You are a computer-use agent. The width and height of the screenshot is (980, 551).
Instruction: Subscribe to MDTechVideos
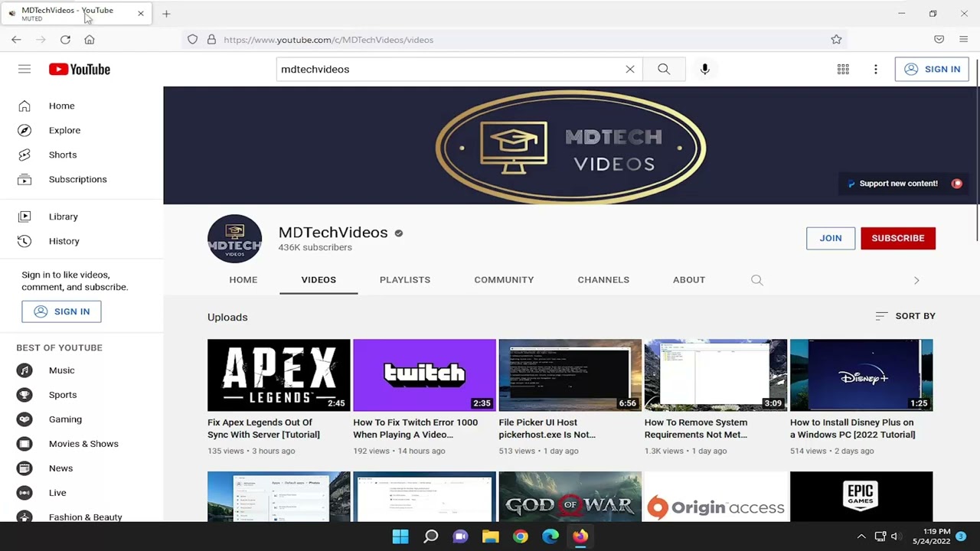tap(898, 238)
